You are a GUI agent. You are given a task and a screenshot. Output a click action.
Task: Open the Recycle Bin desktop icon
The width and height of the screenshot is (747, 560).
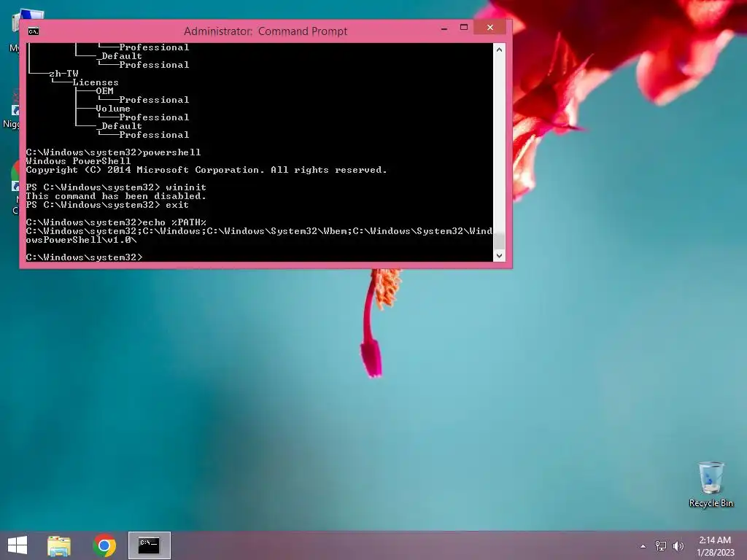[x=711, y=484]
